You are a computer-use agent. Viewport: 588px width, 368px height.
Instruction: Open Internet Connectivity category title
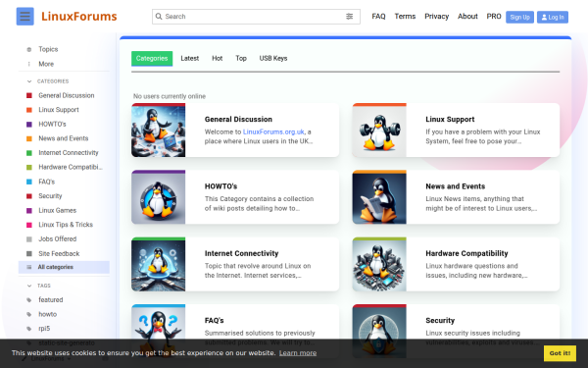241,253
